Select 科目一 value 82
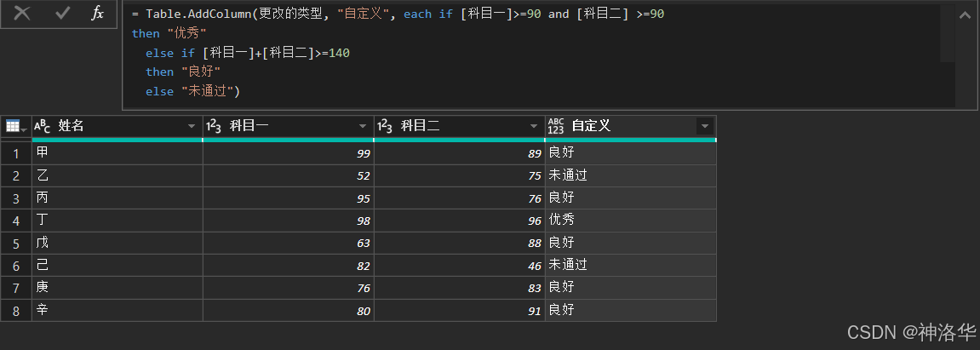This screenshot has width=980, height=350. (x=289, y=266)
